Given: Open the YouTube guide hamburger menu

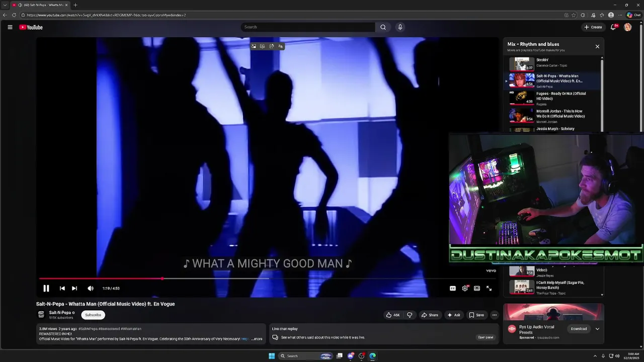Looking at the screenshot, I should 10,27.
